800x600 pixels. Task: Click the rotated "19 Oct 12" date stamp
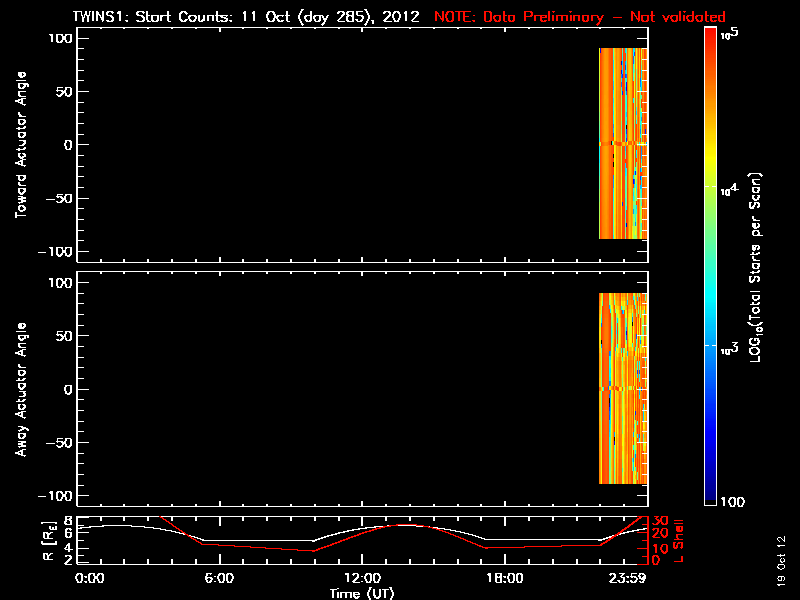[x=781, y=561]
